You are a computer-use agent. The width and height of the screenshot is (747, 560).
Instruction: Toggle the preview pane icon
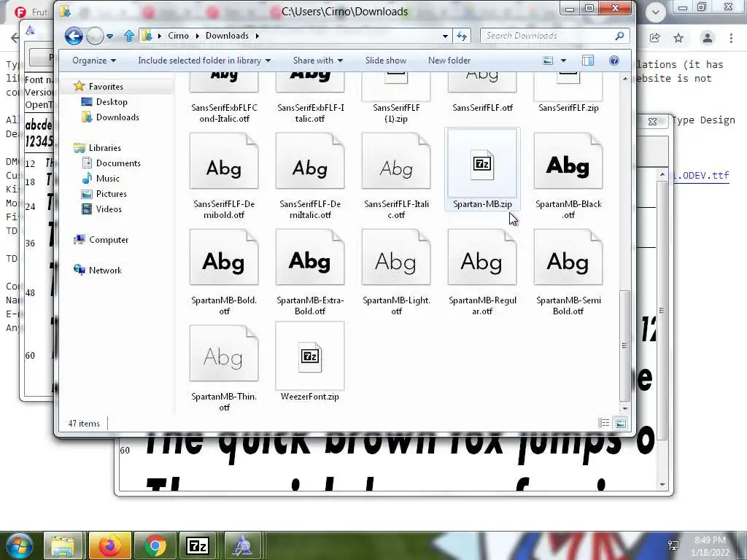point(588,61)
